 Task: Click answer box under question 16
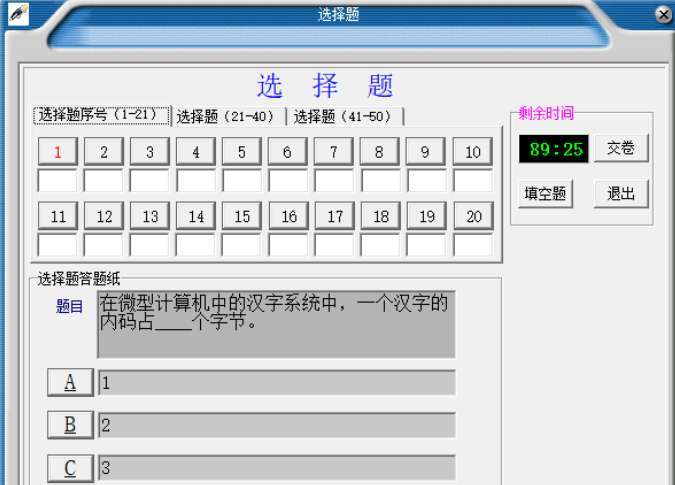[x=288, y=245]
